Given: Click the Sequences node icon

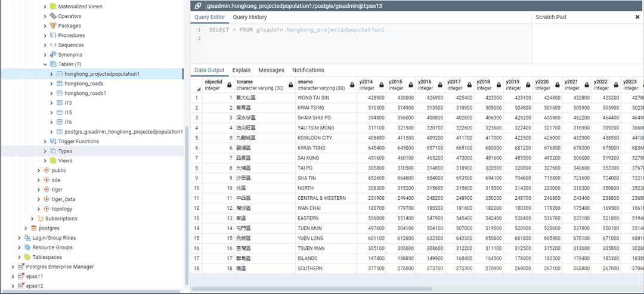Looking at the screenshot, I should pyautogui.click(x=53, y=45).
